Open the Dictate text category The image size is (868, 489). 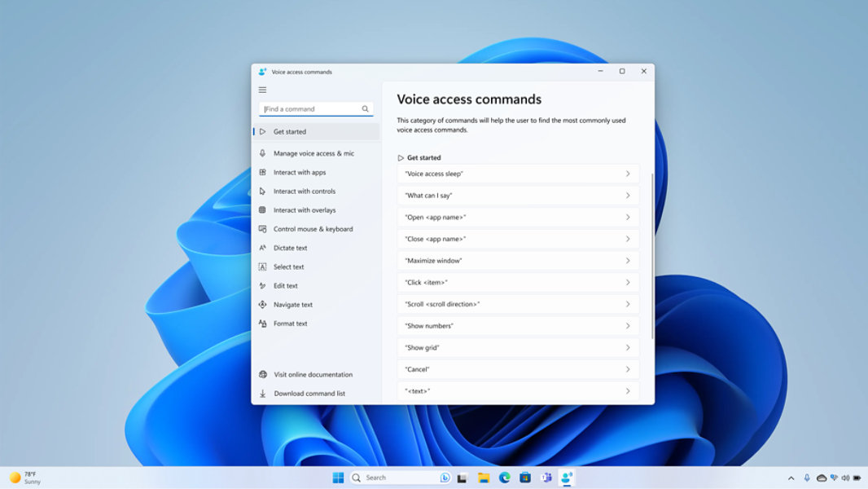[316, 248]
